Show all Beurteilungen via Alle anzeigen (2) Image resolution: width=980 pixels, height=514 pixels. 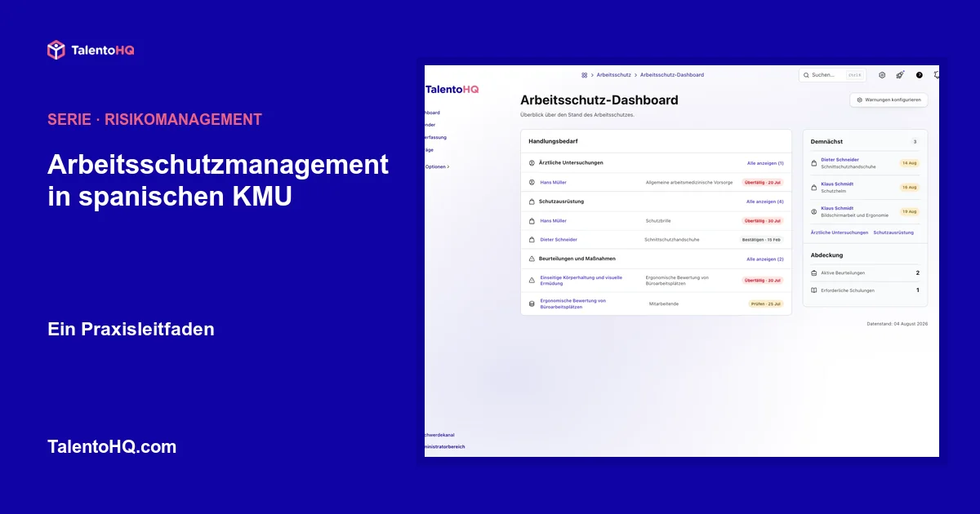click(765, 259)
